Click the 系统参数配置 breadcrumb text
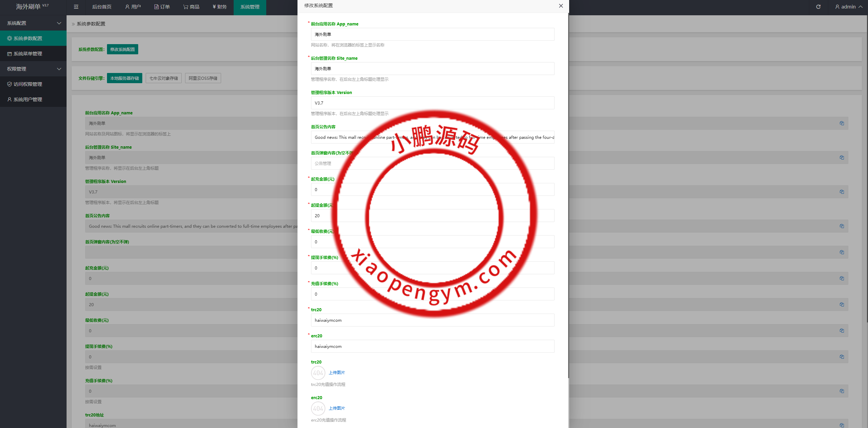 click(x=91, y=24)
